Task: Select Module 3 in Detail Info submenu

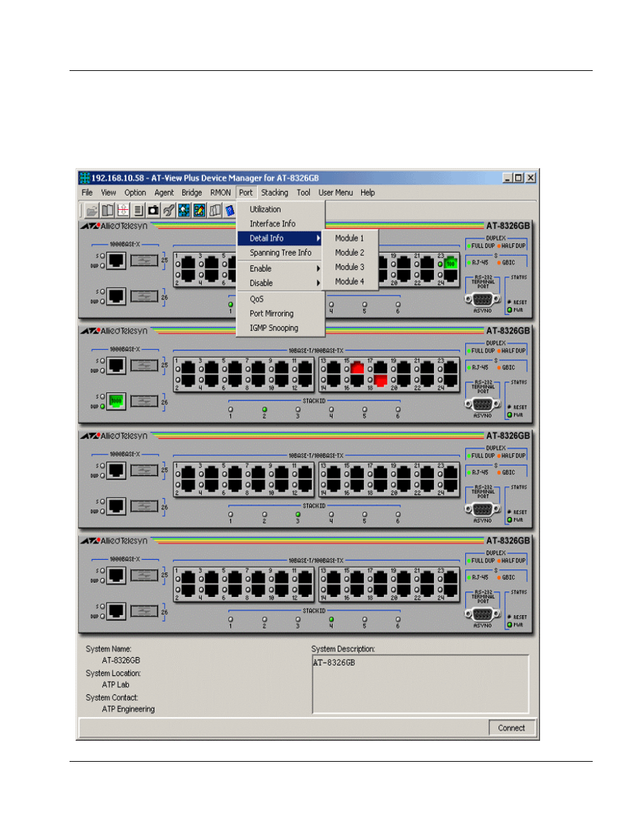Action: coord(350,267)
